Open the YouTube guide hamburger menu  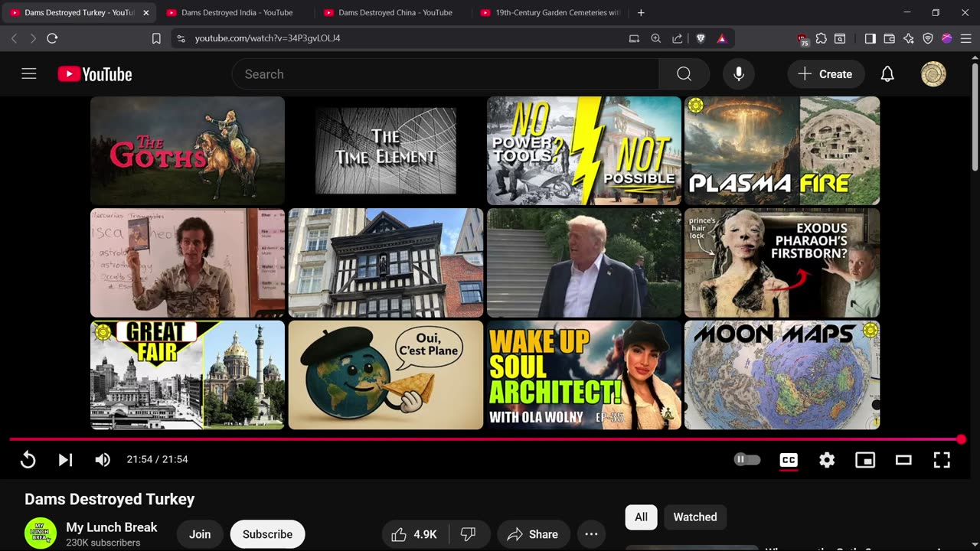pyautogui.click(x=29, y=74)
